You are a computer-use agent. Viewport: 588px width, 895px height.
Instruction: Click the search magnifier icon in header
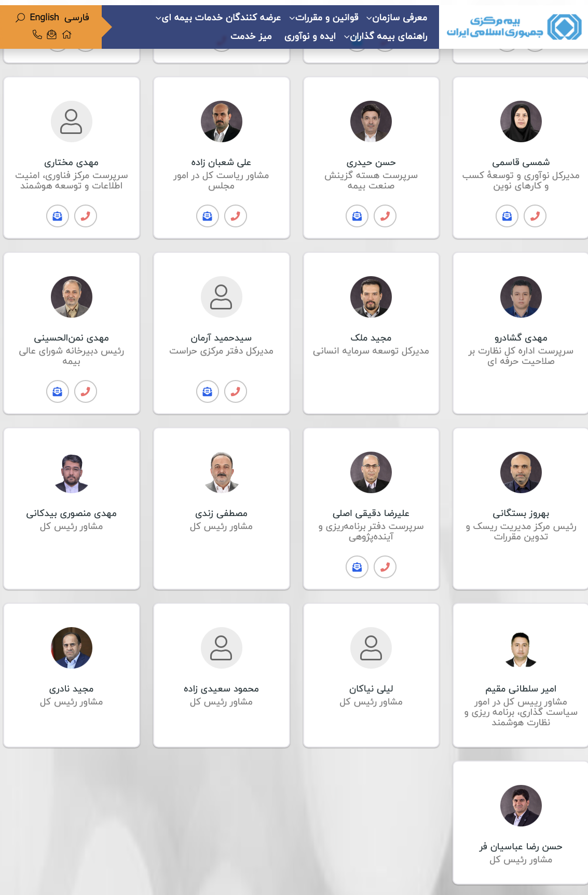(20, 18)
